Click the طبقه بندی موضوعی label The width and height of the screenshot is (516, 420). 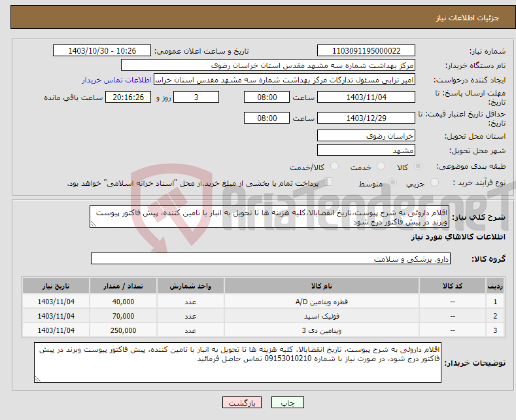coord(471,167)
